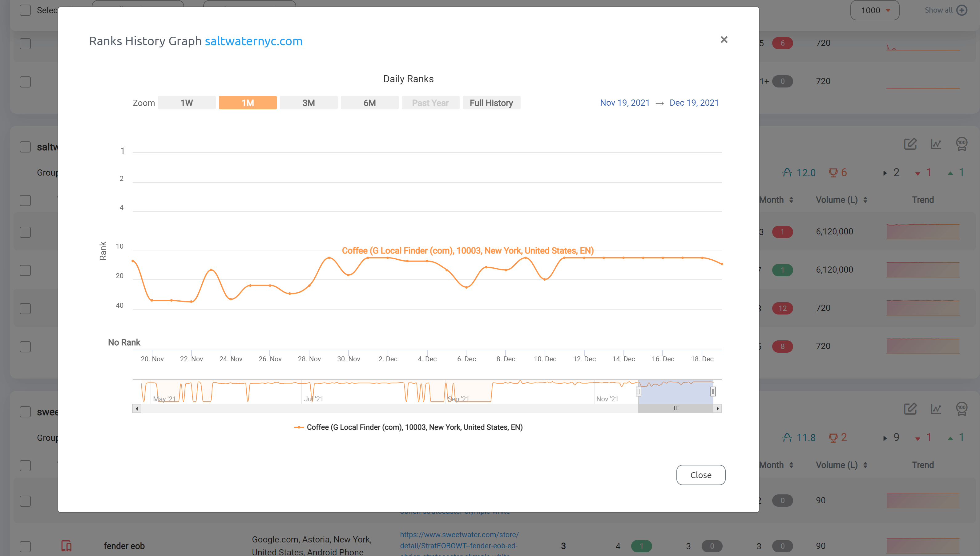Check the checkbox beside the saltwater group header
This screenshot has height=556, width=980.
pos(25,147)
